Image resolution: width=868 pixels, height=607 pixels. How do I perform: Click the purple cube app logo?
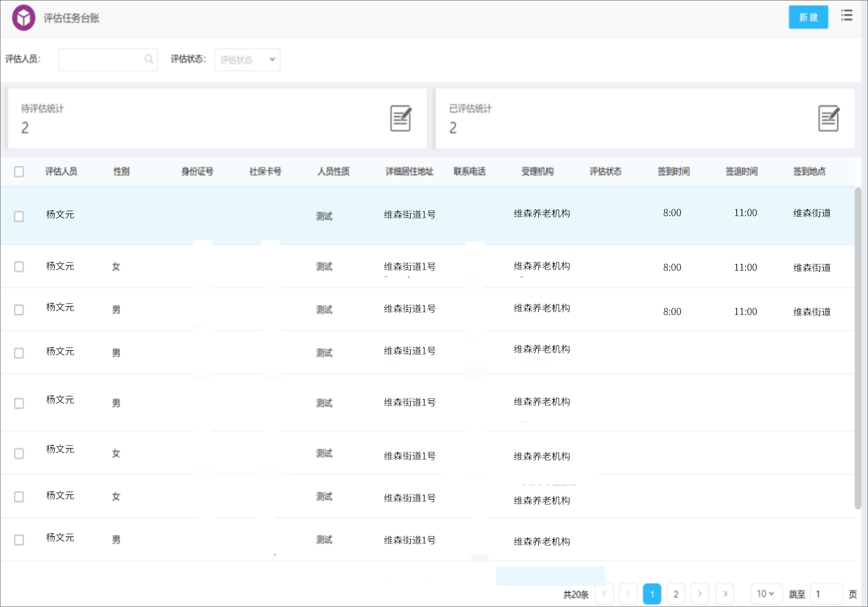point(24,18)
